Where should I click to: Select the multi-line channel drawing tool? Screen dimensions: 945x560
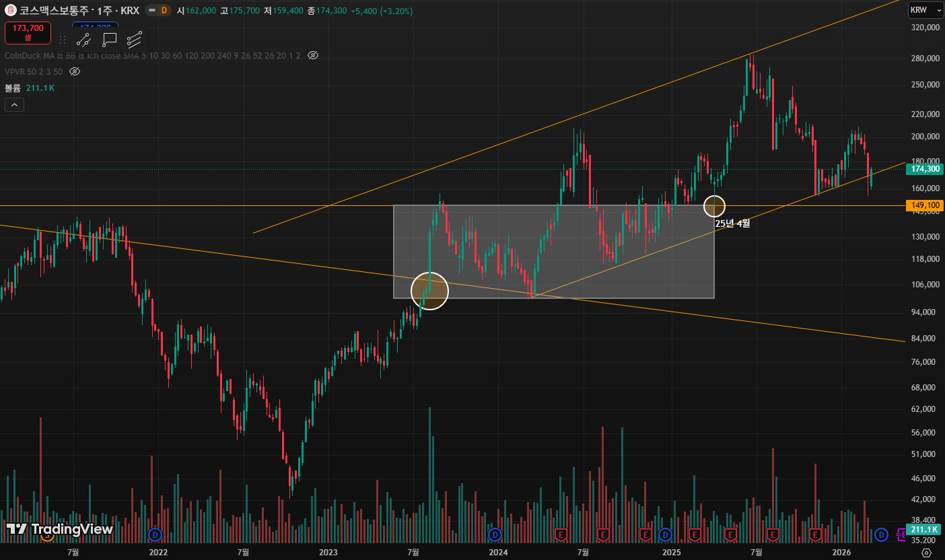click(134, 40)
